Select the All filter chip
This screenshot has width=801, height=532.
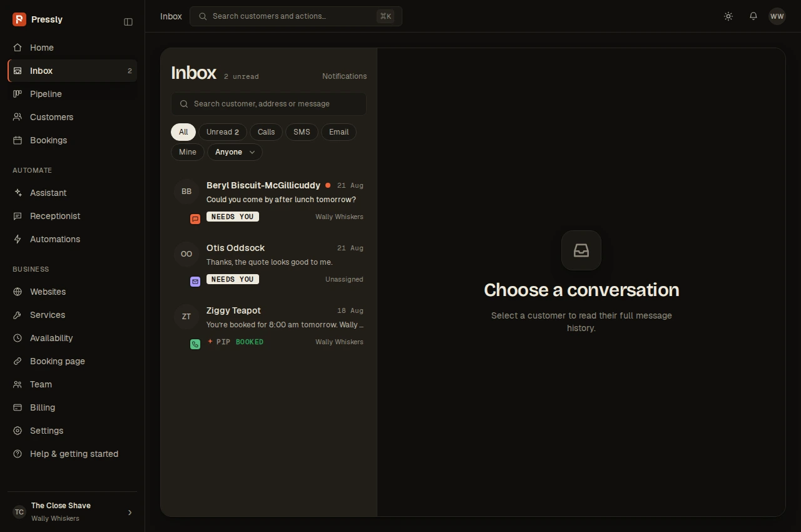tap(183, 132)
